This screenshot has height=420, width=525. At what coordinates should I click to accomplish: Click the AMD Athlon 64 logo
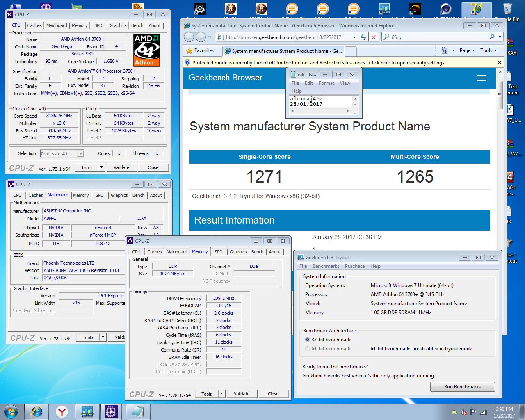pos(147,50)
